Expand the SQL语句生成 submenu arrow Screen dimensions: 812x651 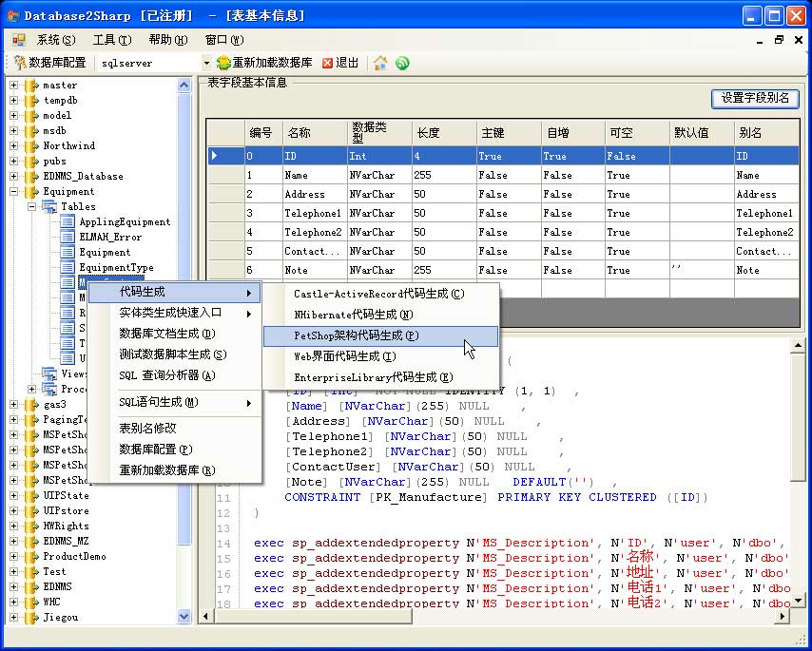pyautogui.click(x=249, y=403)
